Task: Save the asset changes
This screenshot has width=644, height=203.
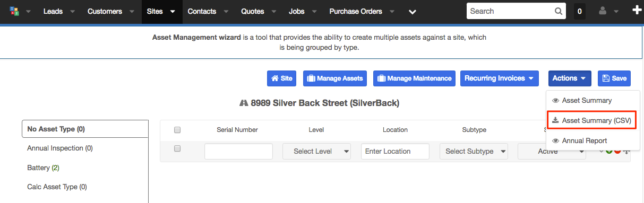Action: [x=614, y=78]
